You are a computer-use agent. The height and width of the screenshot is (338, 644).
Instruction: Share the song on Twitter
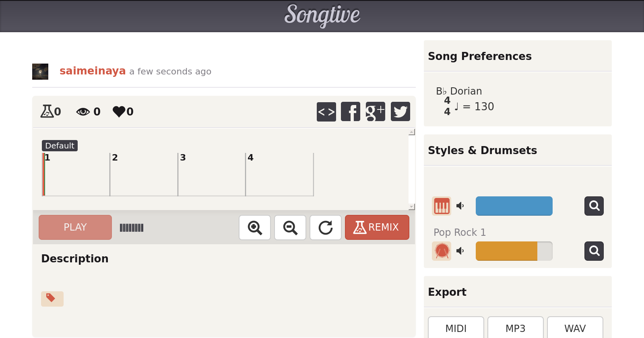coord(400,111)
